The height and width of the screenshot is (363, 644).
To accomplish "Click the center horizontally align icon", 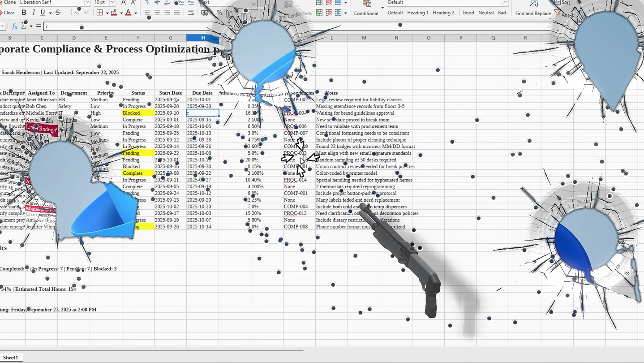I will pyautogui.click(x=157, y=13).
